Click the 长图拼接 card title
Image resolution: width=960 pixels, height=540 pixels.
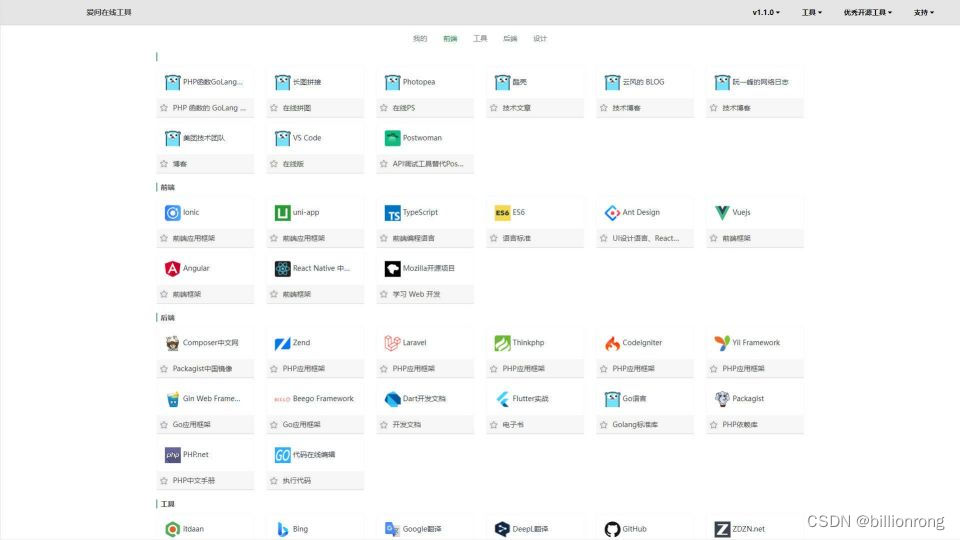tap(307, 82)
